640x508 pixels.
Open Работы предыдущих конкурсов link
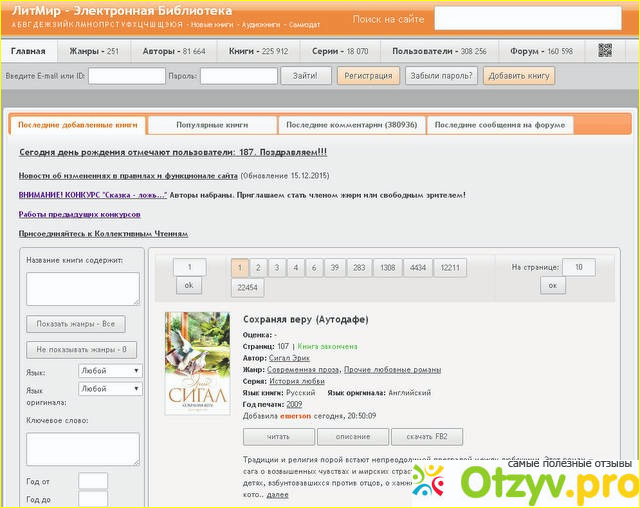[80, 214]
